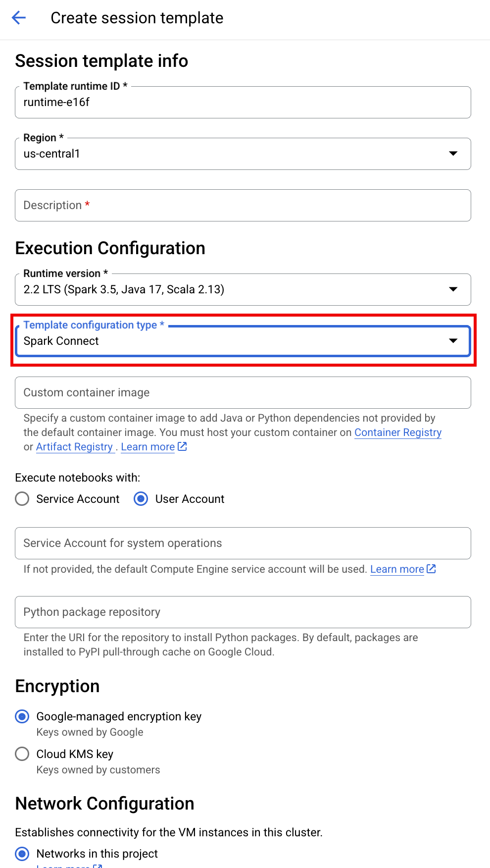Open Template configuration type dropdown
Screen dimensions: 490x868
tap(243, 341)
